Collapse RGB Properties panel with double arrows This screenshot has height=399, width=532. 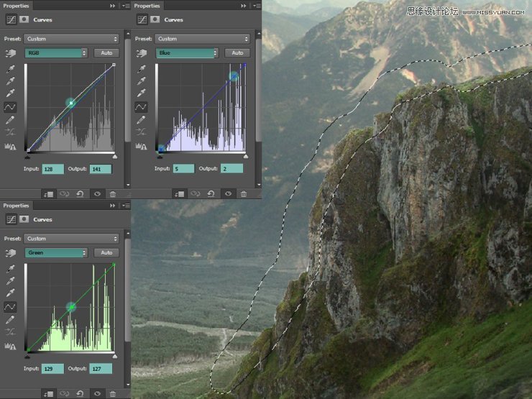tap(112, 6)
